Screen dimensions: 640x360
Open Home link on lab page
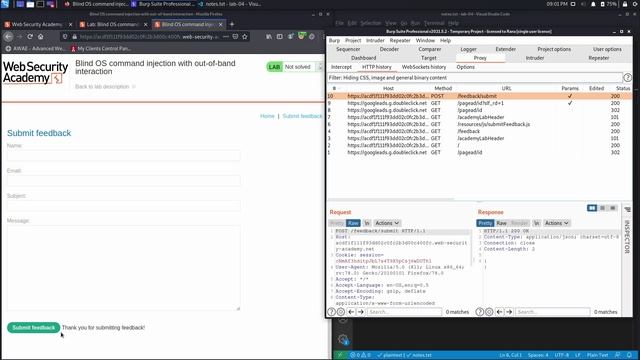point(267,116)
